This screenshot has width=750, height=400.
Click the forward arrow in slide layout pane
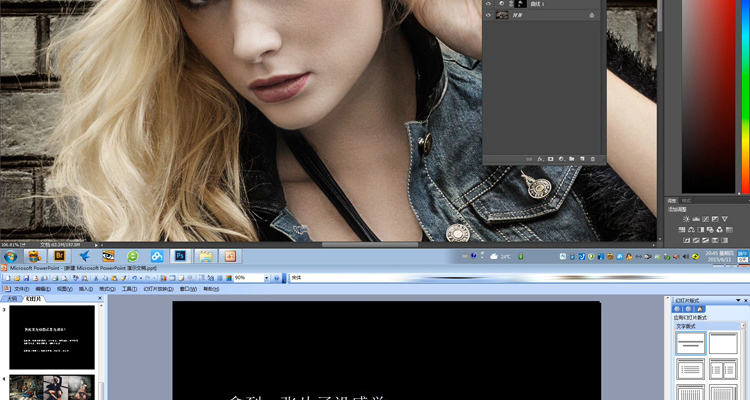tap(688, 309)
